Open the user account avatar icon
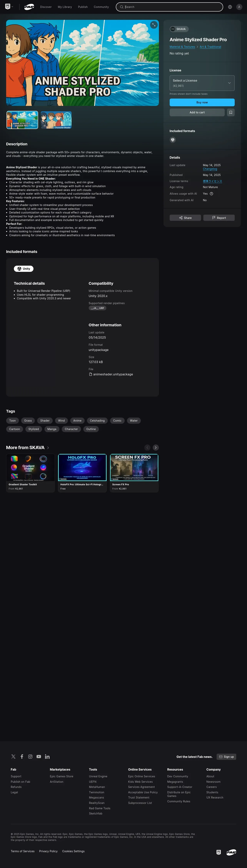 239,7
